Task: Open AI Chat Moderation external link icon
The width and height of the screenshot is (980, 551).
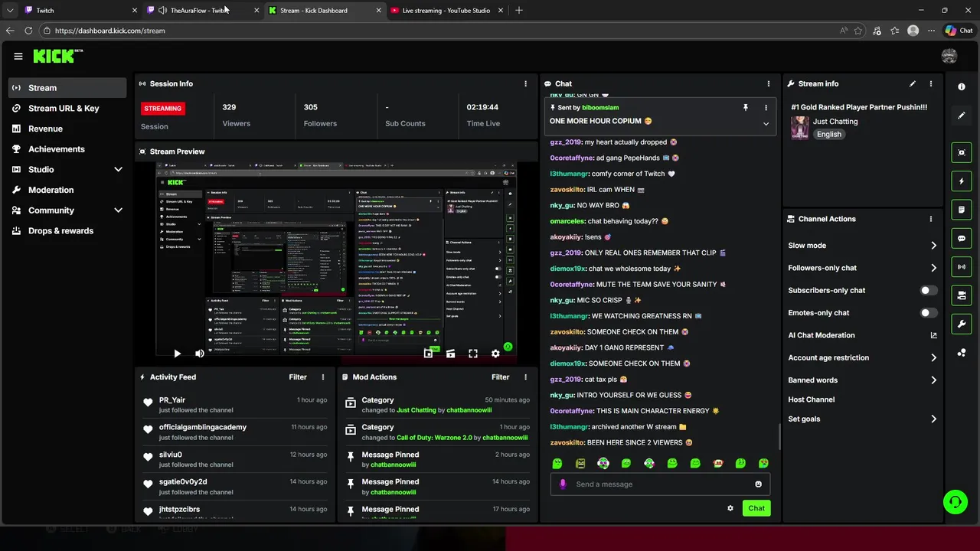Action: [x=933, y=335]
